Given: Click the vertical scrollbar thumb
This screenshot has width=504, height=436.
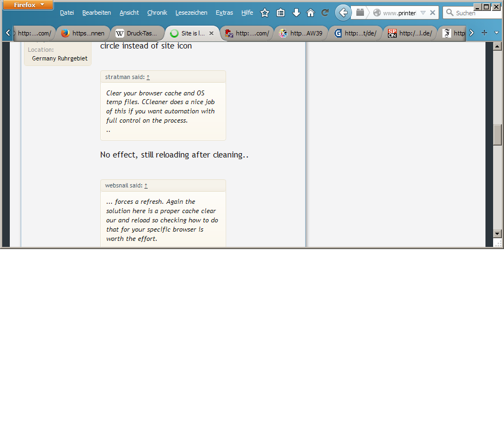Looking at the screenshot, I should click(497, 135).
